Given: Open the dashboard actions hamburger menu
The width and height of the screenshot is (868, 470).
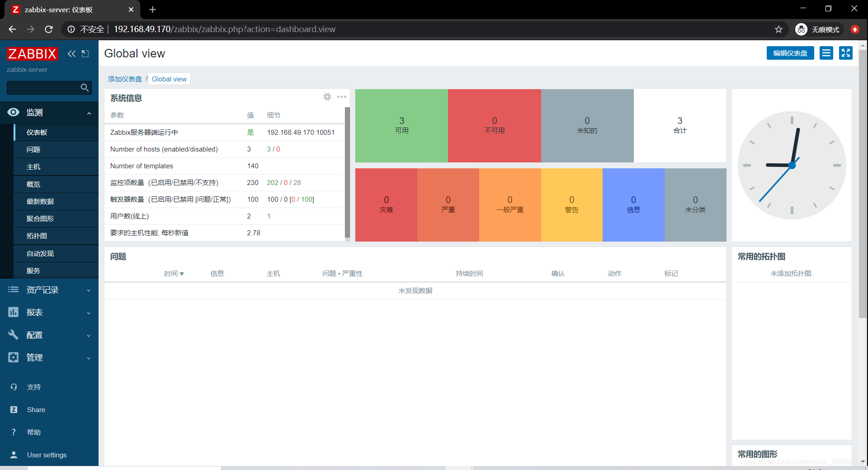Looking at the screenshot, I should click(x=826, y=53).
